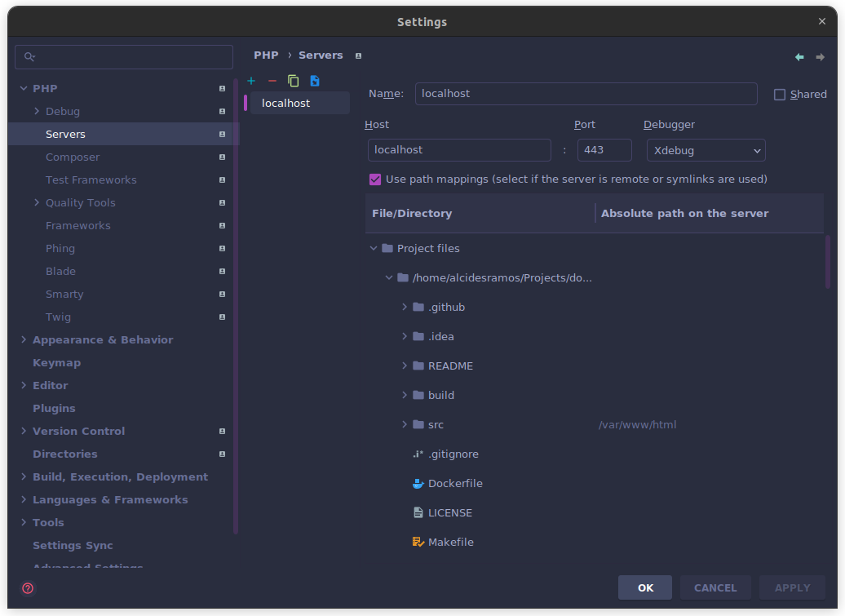Click the Cancel button
Screen dimensions: 845x616
[715, 587]
